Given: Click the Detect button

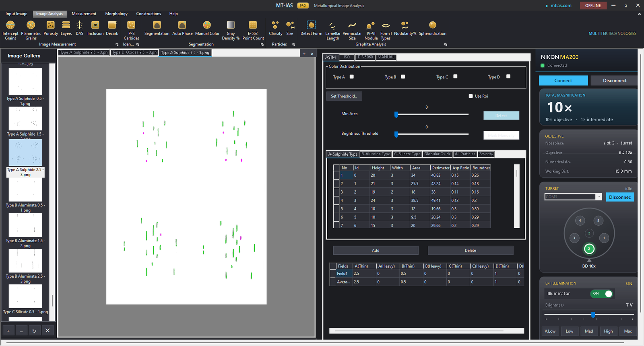Looking at the screenshot, I should (501, 116).
